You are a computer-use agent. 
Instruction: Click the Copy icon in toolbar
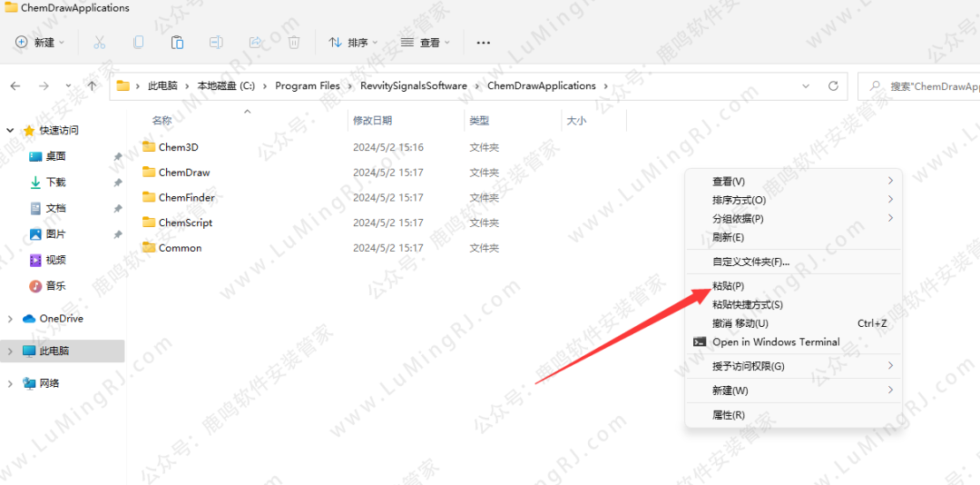138,43
